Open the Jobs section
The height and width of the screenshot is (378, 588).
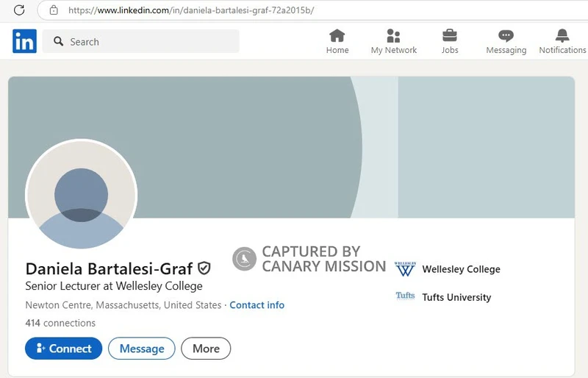click(x=450, y=41)
